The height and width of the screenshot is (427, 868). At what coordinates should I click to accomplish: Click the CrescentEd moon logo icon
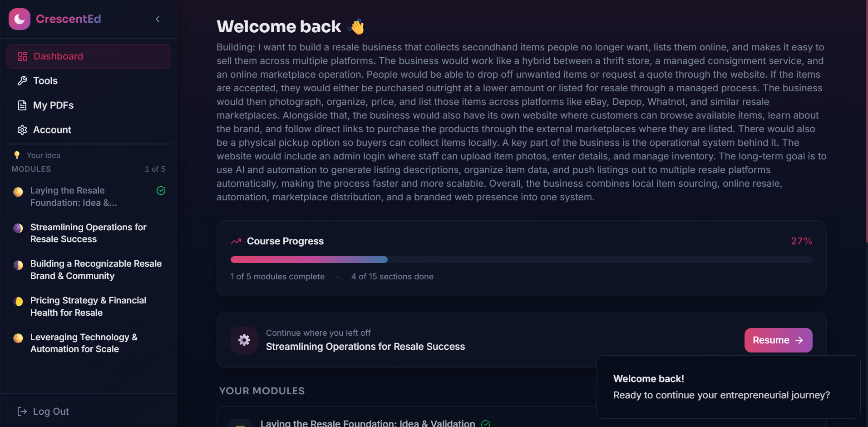[x=20, y=19]
